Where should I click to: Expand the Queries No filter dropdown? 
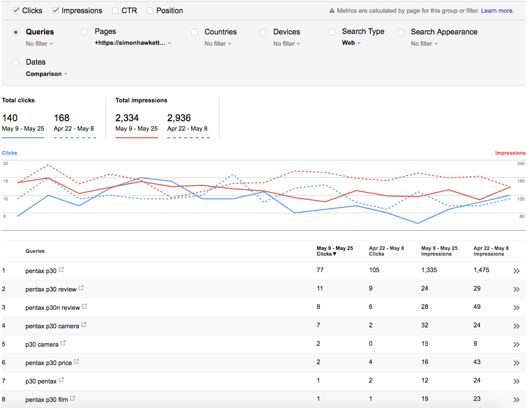click(x=40, y=44)
